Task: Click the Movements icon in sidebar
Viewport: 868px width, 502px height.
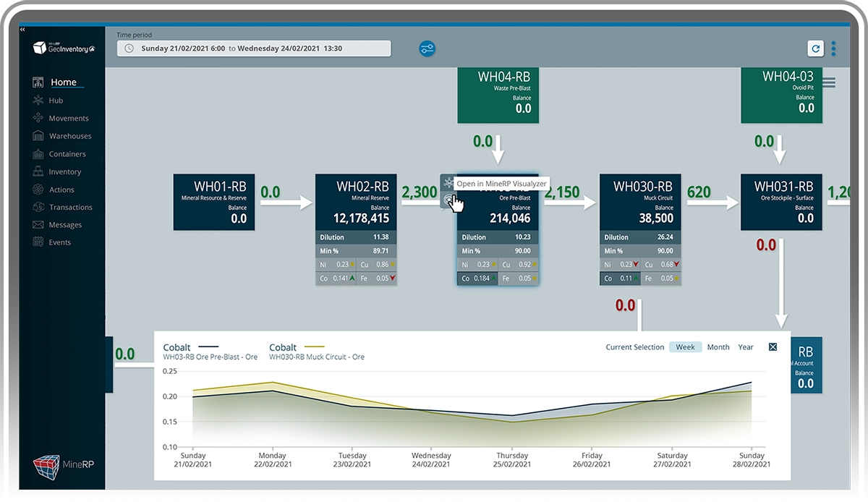Action: pos(38,118)
